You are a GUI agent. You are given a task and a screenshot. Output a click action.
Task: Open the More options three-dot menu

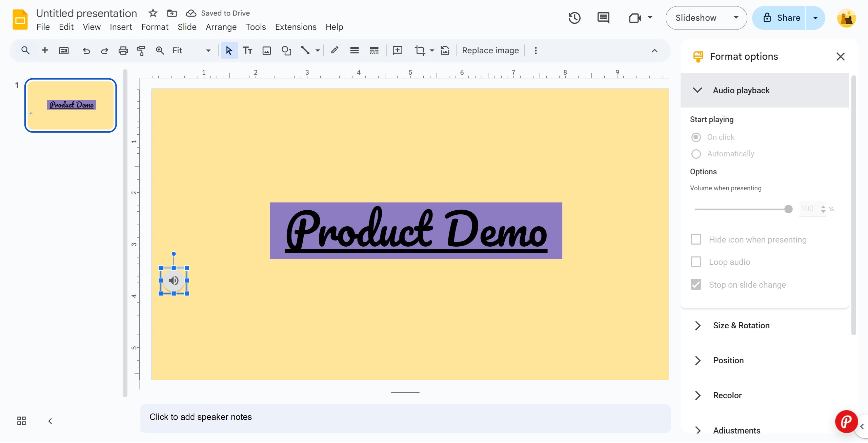pos(536,51)
